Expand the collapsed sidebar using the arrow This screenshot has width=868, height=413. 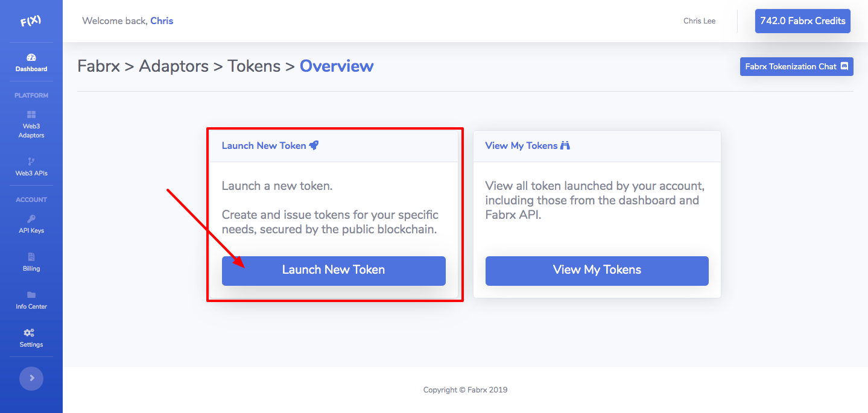coord(31,378)
